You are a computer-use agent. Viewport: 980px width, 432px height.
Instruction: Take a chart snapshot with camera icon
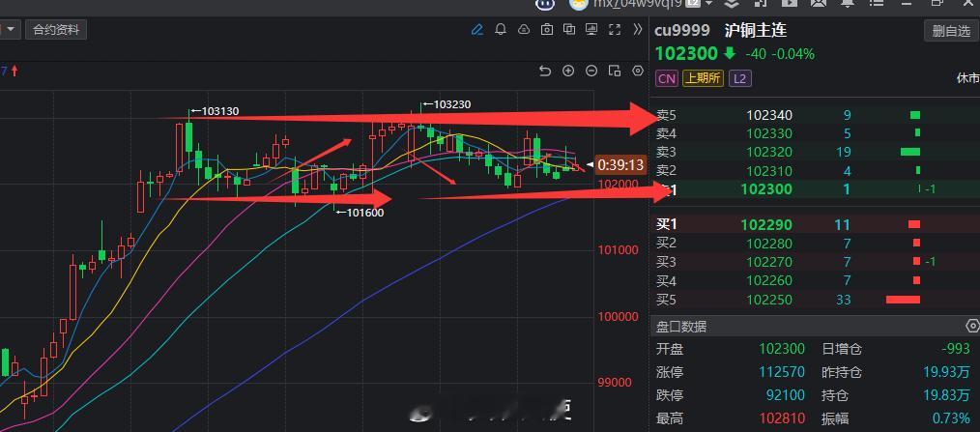[x=547, y=29]
